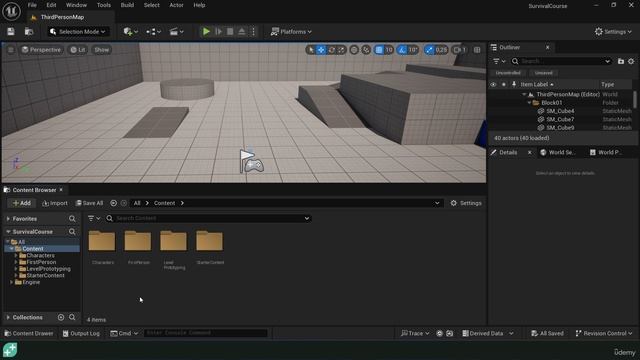Image resolution: width=640 pixels, height=360 pixels.
Task: Open the top-right Settings dropdown
Action: [x=613, y=31]
